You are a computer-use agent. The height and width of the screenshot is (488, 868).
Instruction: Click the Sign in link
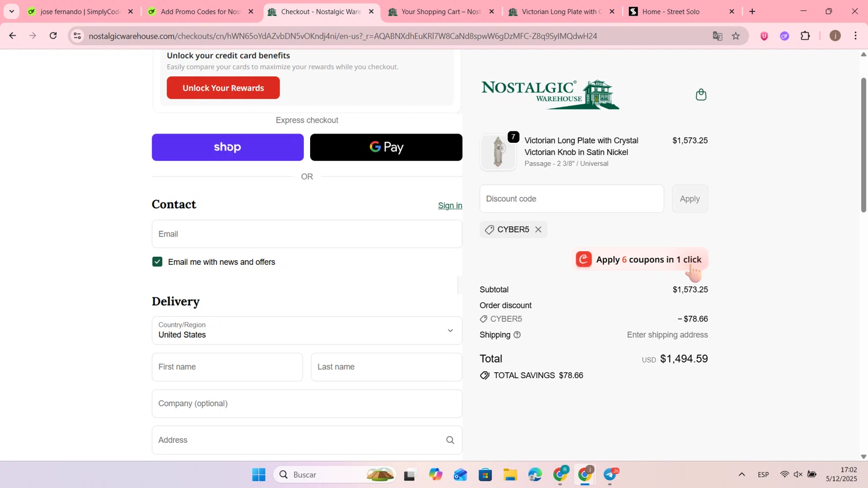450,206
